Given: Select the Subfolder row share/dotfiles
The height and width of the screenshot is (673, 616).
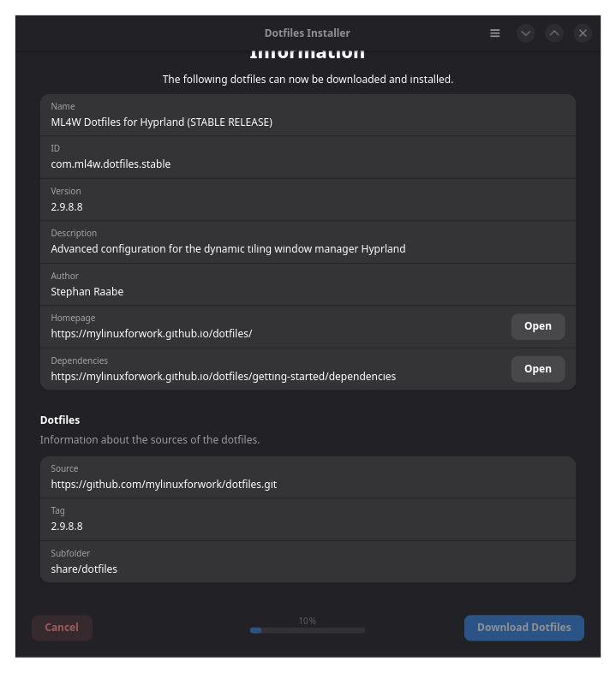Looking at the screenshot, I should coord(308,562).
